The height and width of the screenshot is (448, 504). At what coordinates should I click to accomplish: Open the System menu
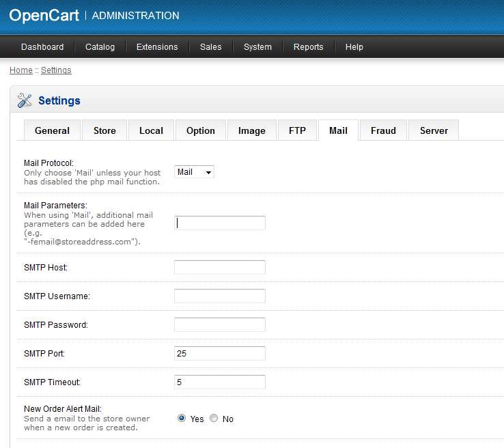pos(257,47)
